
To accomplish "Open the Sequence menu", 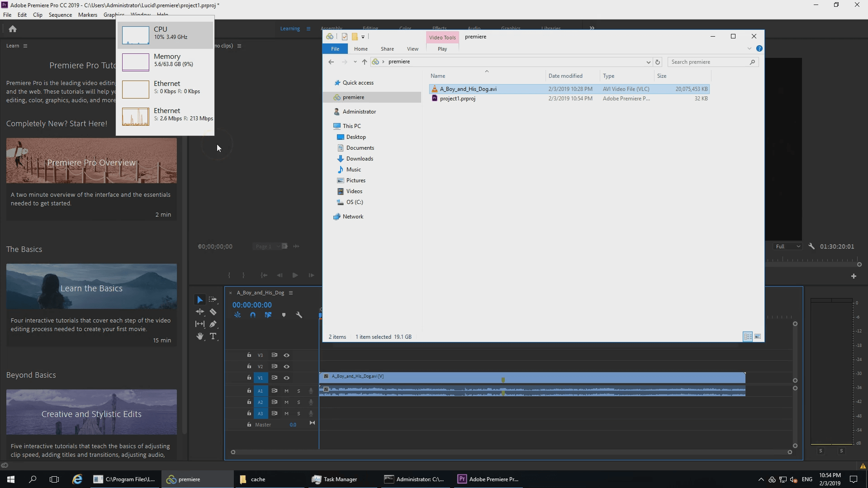I will (60, 15).
